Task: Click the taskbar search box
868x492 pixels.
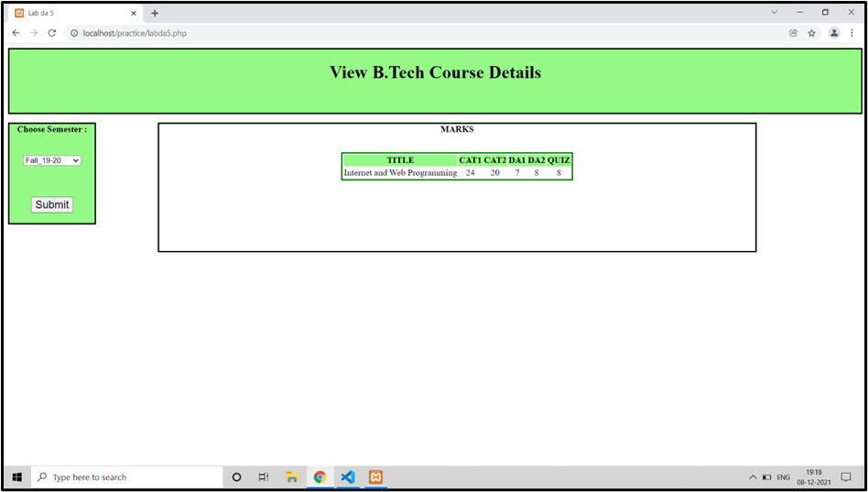Action: [126, 477]
